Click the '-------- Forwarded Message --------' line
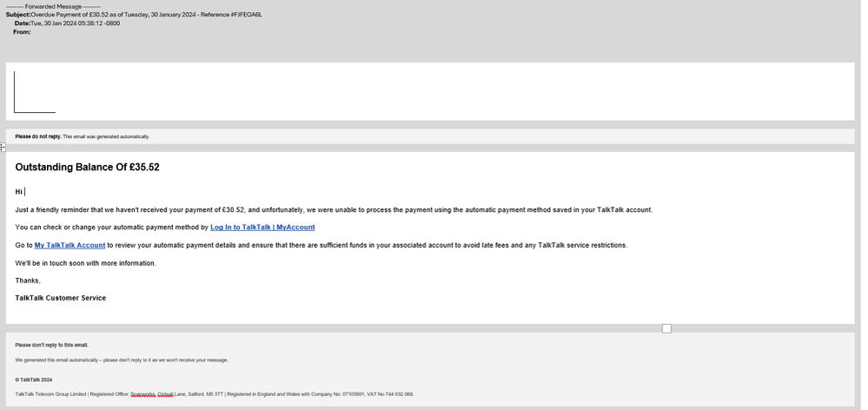The height and width of the screenshot is (410, 868). (53, 7)
